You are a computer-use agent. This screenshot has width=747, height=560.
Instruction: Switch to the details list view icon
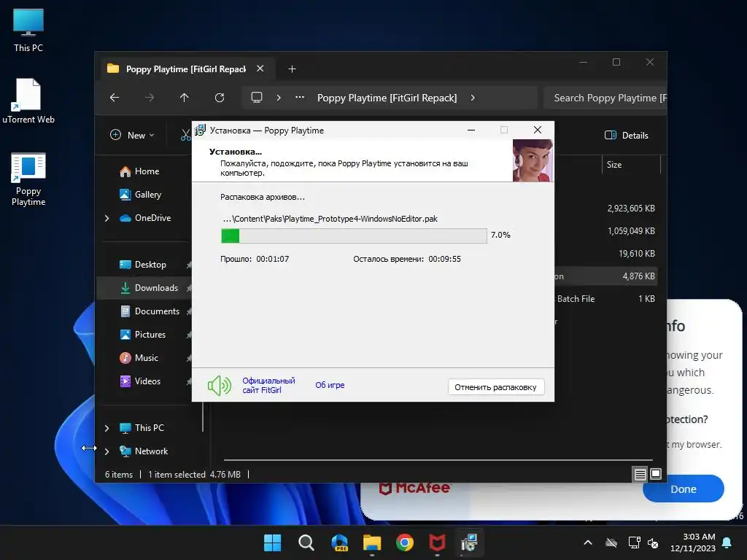click(x=640, y=474)
